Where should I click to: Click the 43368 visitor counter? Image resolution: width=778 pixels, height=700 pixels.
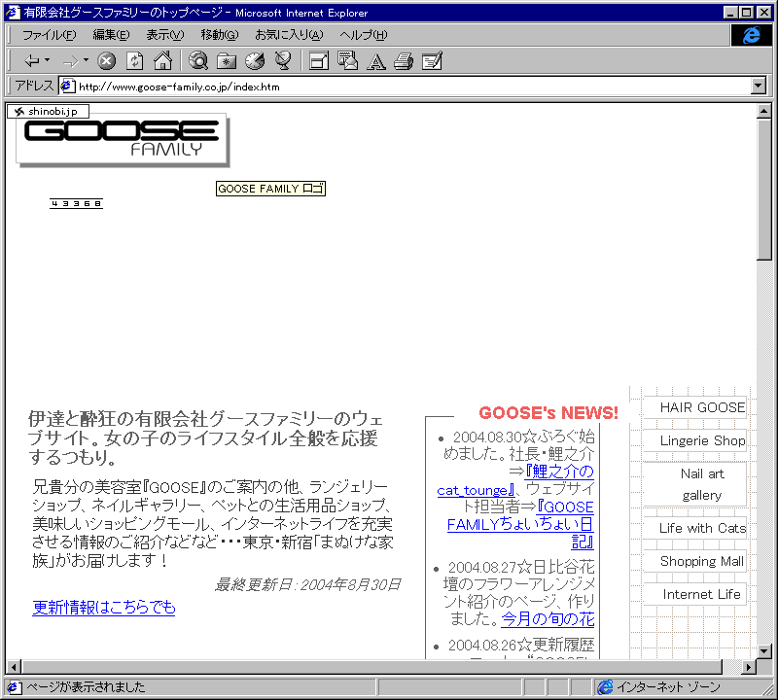(x=76, y=204)
